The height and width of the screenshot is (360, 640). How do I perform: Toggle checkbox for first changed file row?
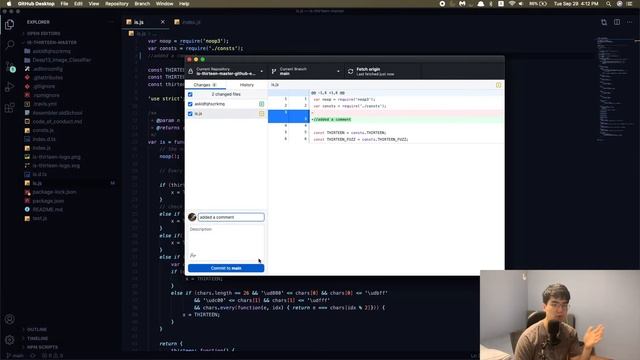click(190, 104)
